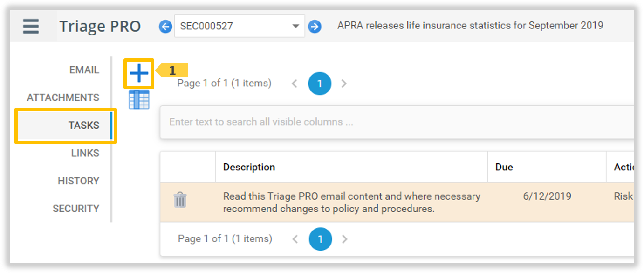Select the LINKS tab
This screenshot has height=273, width=644.
pyautogui.click(x=85, y=153)
